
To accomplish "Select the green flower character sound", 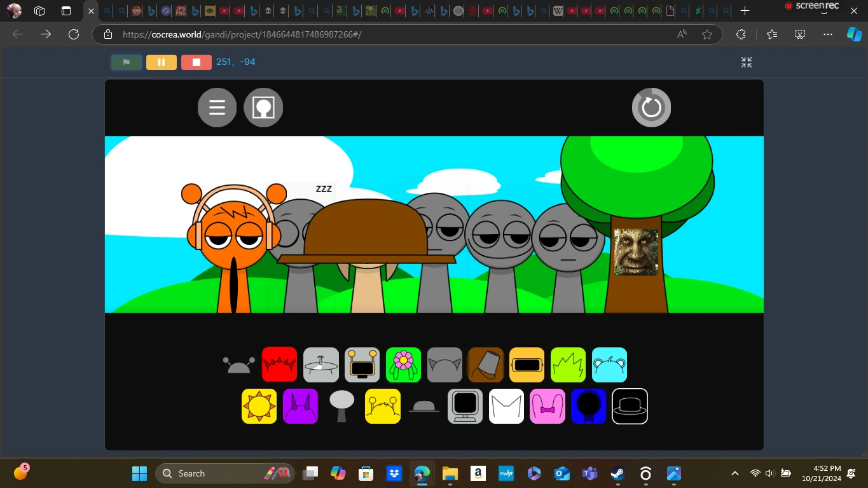I will click(403, 365).
